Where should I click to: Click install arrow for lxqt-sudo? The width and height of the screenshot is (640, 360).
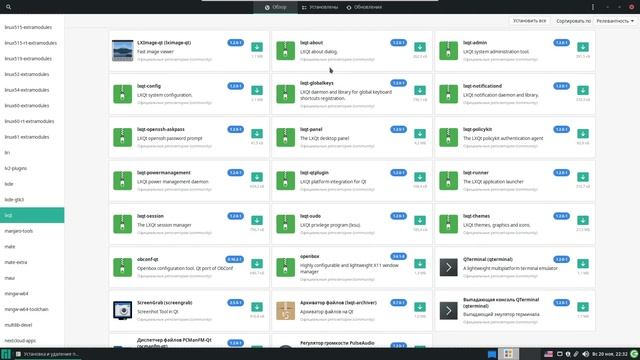420,220
